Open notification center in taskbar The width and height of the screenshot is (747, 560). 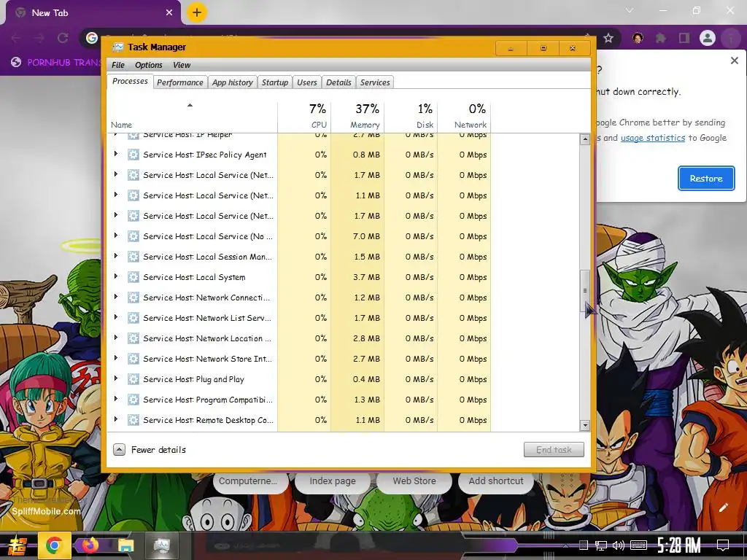click(x=723, y=545)
